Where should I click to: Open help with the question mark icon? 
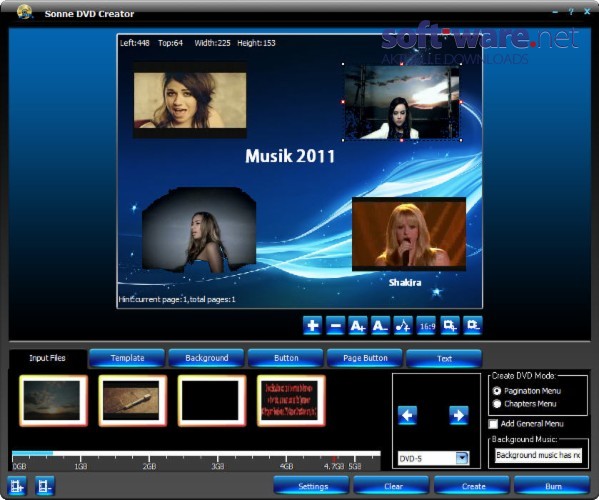(x=571, y=12)
